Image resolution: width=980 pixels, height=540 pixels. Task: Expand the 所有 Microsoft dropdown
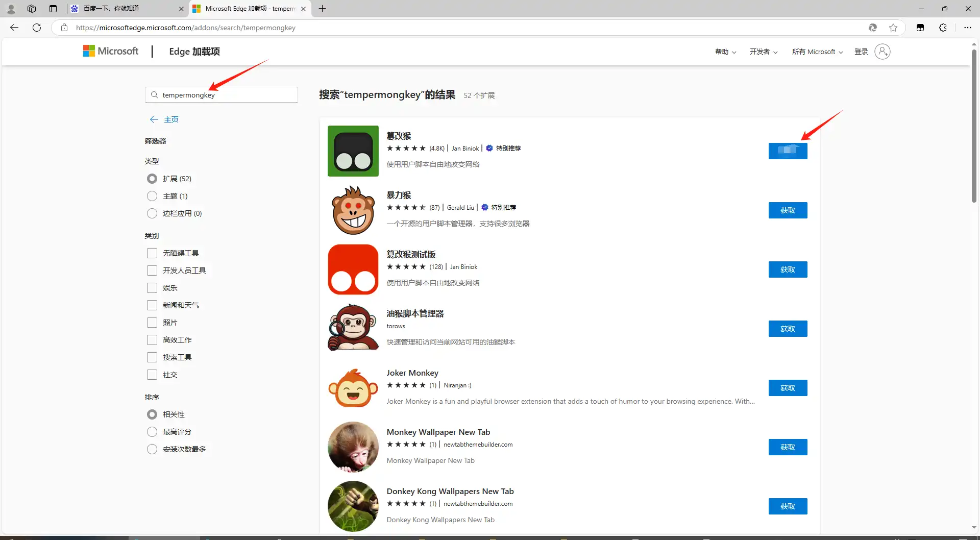[x=817, y=52]
